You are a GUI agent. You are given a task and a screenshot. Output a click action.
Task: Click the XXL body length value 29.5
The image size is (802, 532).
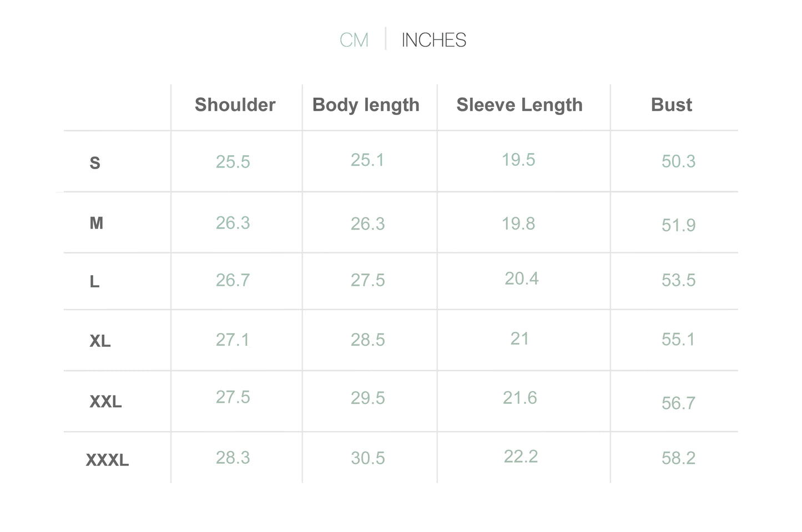368,398
